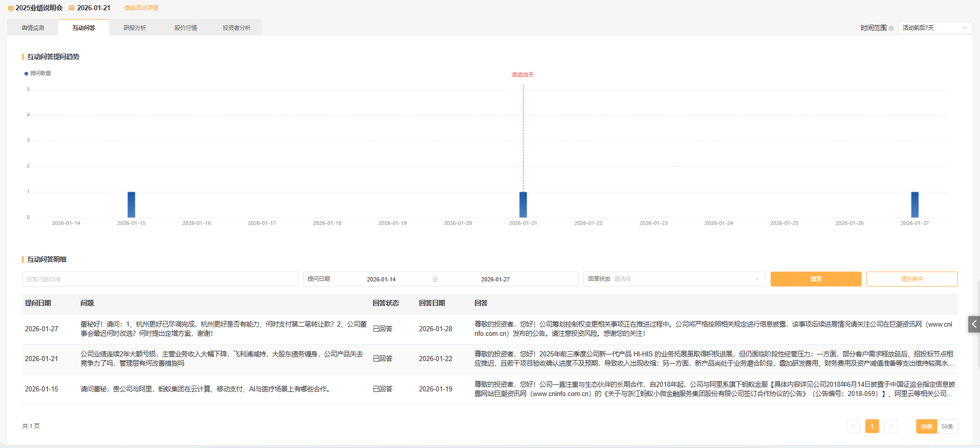Click the bar for 2026-01-27
The height and width of the screenshot is (448, 980).
pos(915,205)
